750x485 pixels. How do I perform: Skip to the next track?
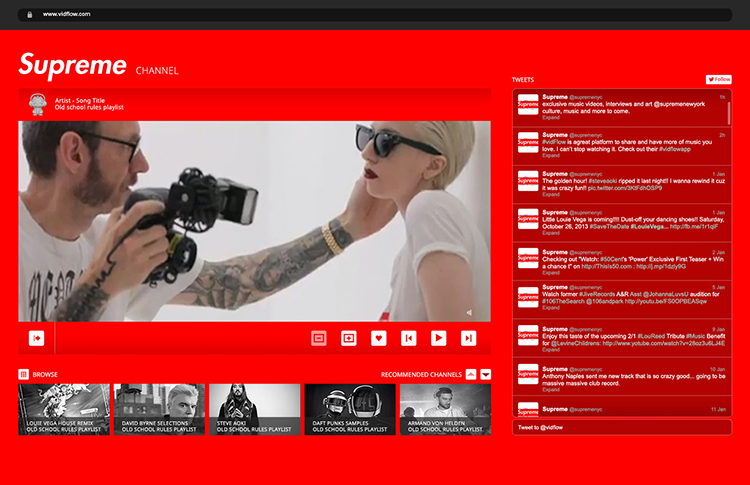468,338
